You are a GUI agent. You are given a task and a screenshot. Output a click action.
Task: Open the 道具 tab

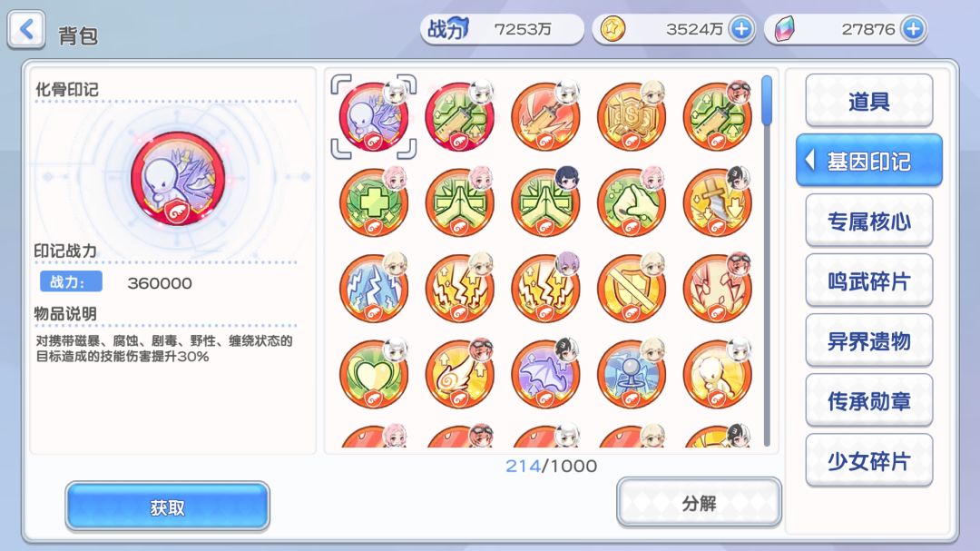(x=868, y=101)
